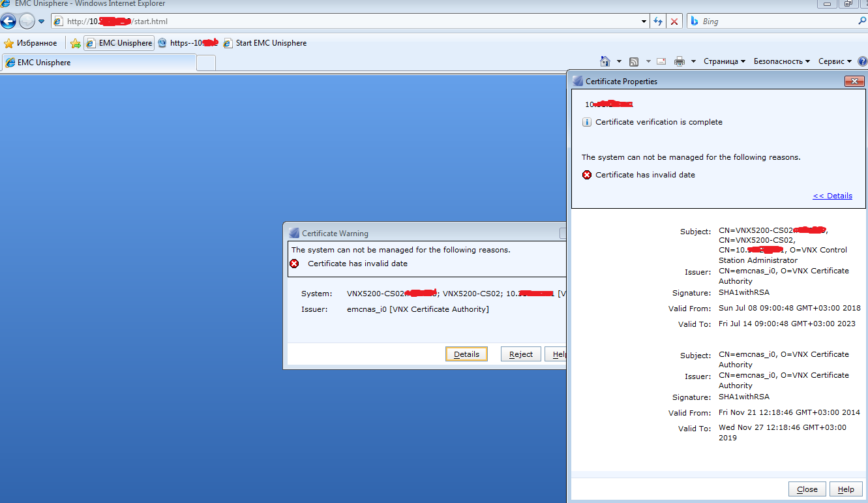Select the first SHA1withRSA signature value
The width and height of the screenshot is (868, 503).
tap(744, 292)
